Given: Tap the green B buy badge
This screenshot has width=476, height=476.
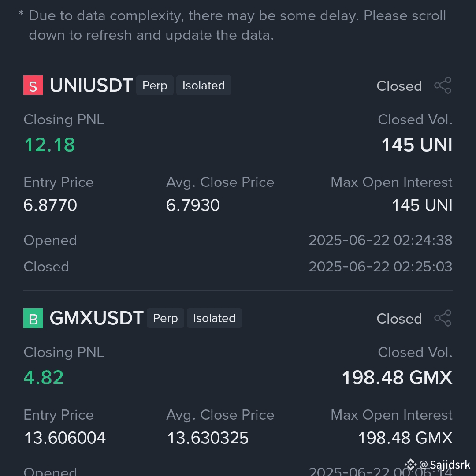Looking at the screenshot, I should (x=33, y=318).
